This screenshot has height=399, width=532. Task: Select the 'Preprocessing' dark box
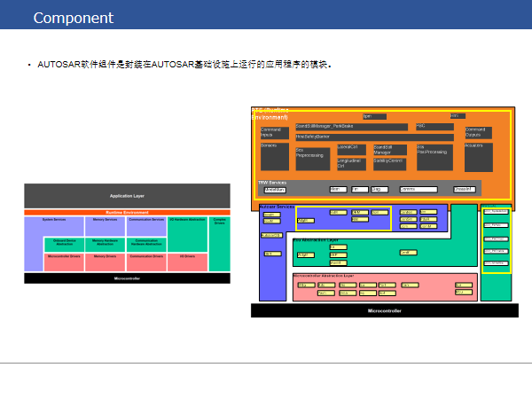click(x=312, y=159)
